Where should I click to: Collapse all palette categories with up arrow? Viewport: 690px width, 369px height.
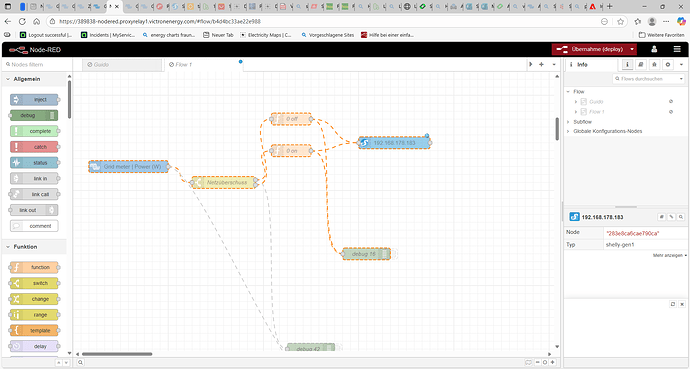point(59,363)
